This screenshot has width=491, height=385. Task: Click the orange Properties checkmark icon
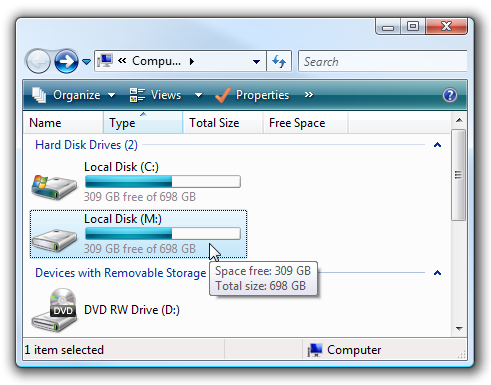coord(223,95)
